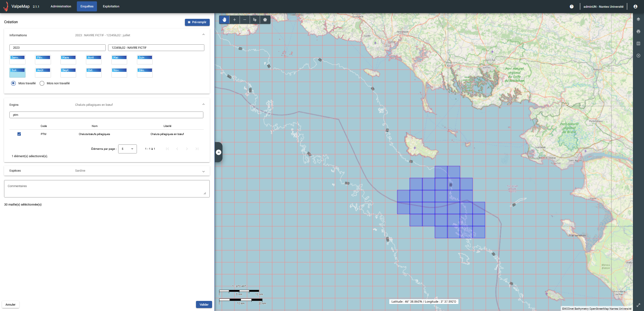Screen dimensions: 644x311
Task: Activate the freehand draw selection tool
Action: (255, 19)
